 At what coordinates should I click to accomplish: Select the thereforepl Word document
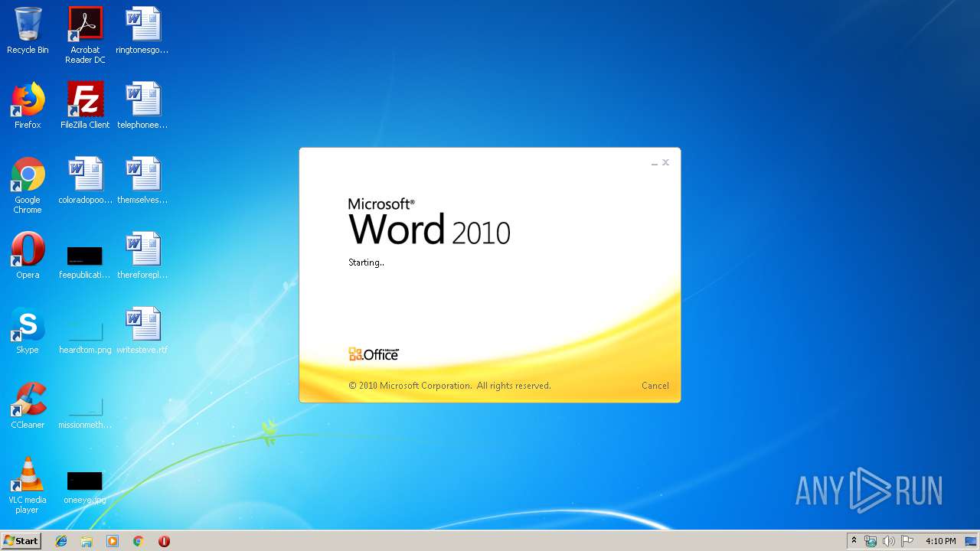point(142,256)
